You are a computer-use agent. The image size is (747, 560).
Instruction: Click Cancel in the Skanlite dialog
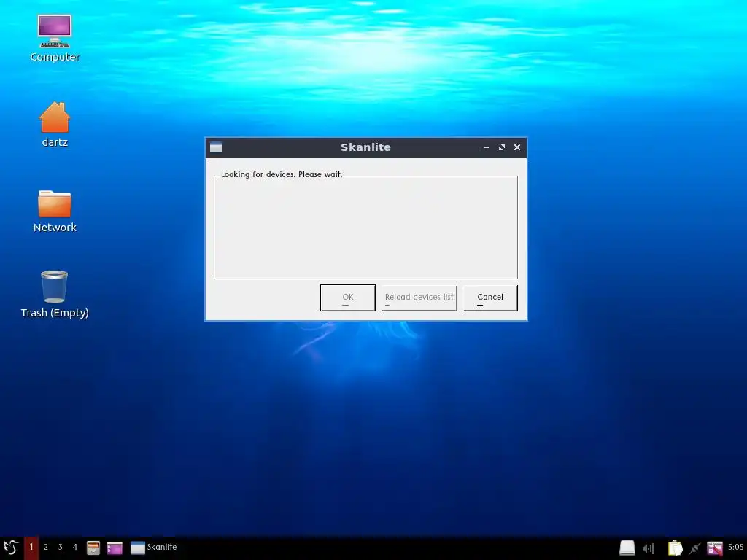pos(490,297)
